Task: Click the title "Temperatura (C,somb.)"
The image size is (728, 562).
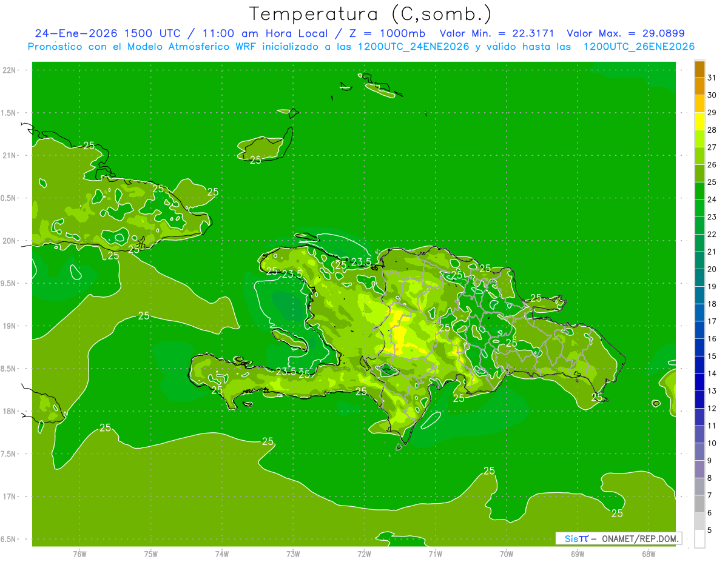Action: 370,14
